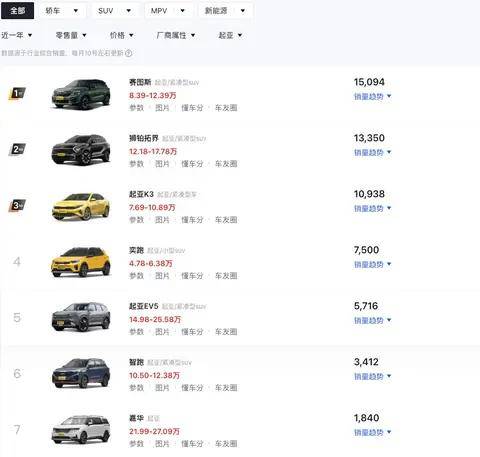
Task: Click the help question-mark icon beside data source note
Action: click(129, 53)
